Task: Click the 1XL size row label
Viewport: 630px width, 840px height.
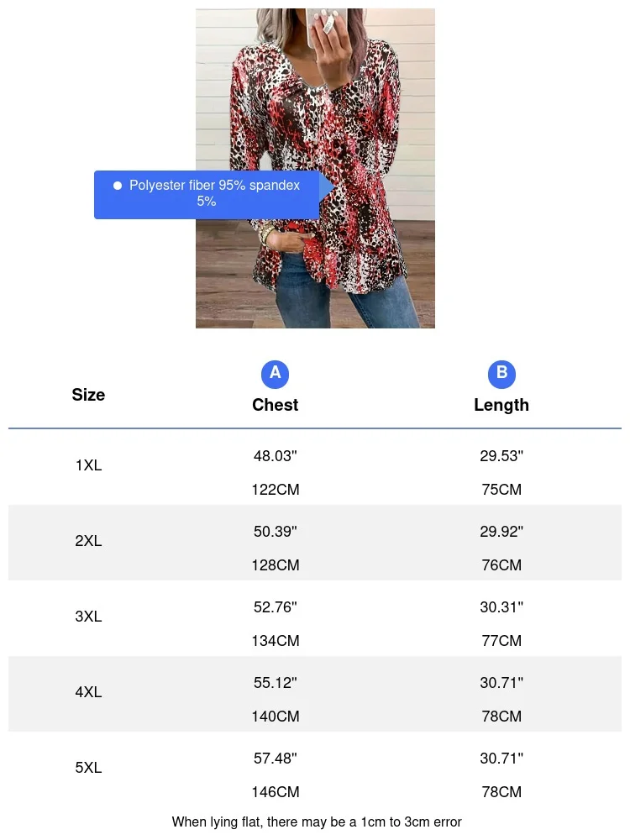Action: coord(88,465)
